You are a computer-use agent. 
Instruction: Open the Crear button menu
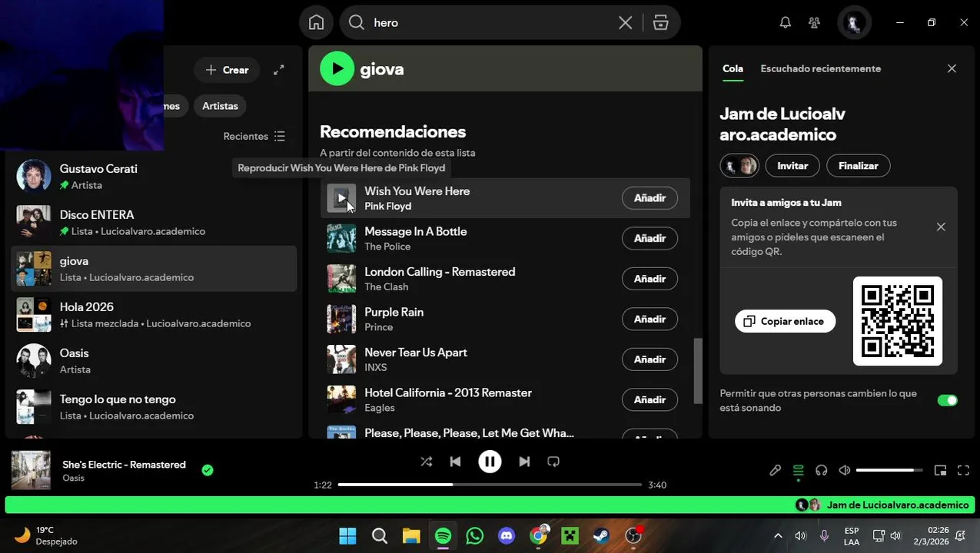pyautogui.click(x=227, y=70)
